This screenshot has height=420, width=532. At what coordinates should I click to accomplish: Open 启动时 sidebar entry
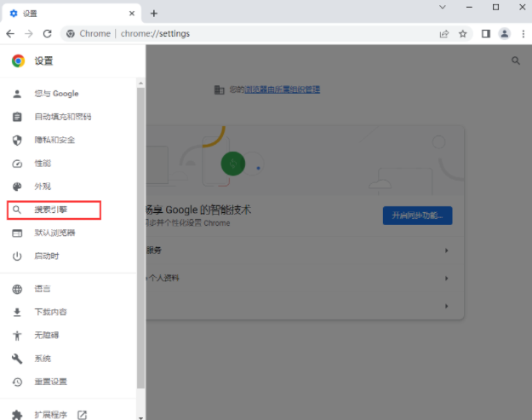click(68, 256)
